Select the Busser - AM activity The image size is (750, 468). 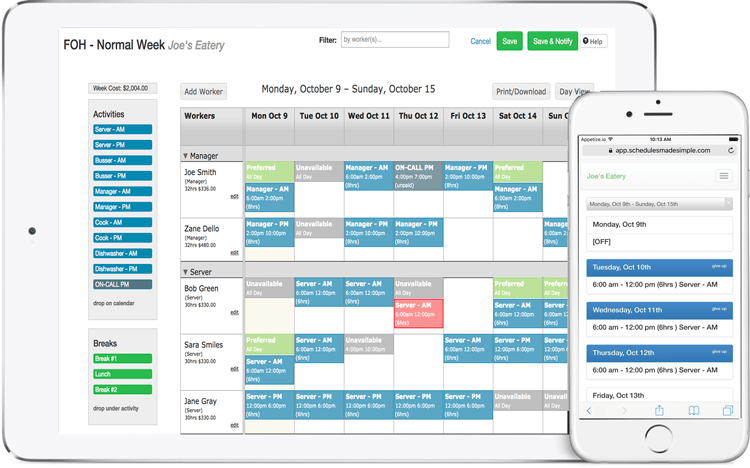[122, 160]
